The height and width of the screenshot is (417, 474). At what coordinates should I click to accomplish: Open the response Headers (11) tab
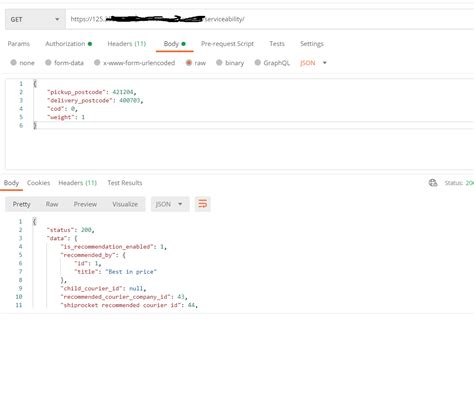pyautogui.click(x=77, y=183)
